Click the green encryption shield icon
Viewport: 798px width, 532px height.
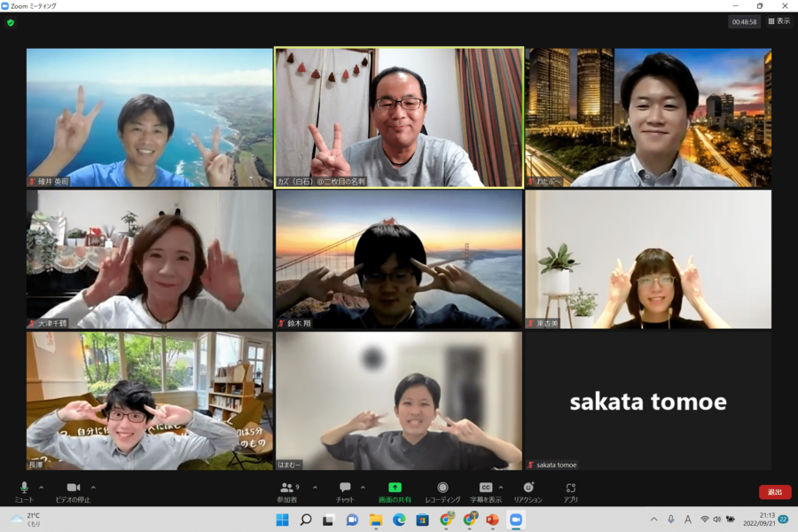pyautogui.click(x=11, y=22)
